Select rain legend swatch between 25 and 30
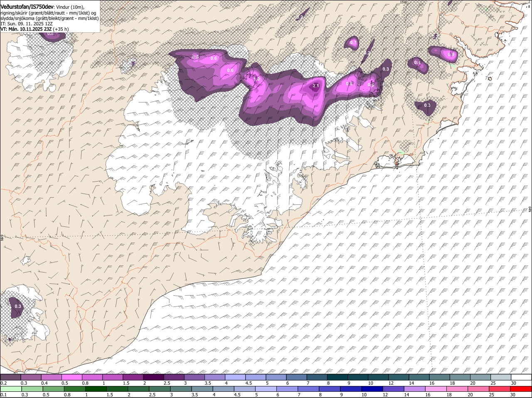 (500, 389)
